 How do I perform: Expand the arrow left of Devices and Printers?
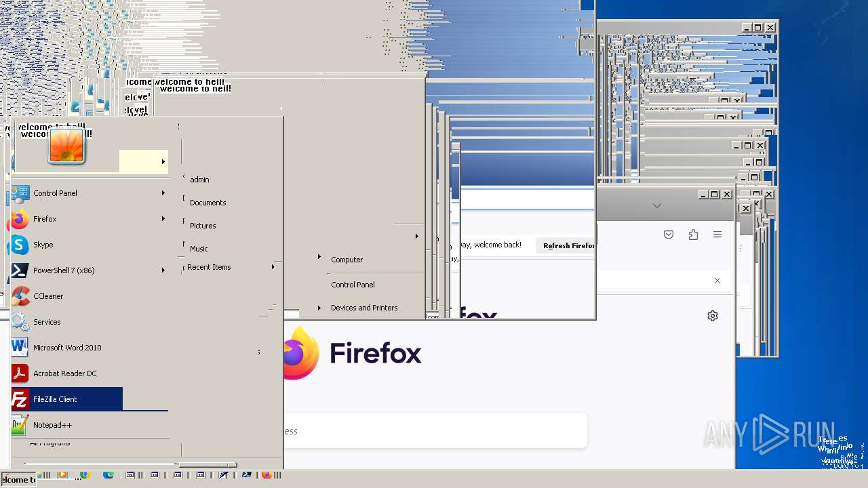(x=319, y=308)
